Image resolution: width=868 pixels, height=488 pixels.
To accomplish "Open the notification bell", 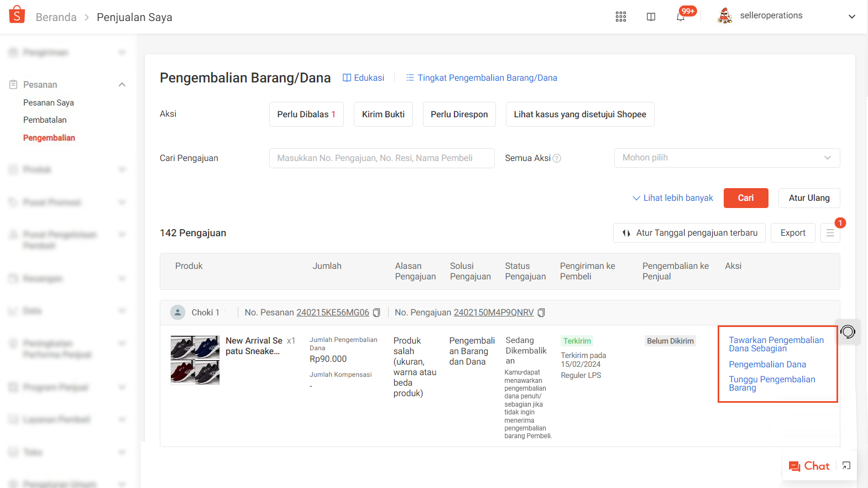I will click(x=681, y=17).
